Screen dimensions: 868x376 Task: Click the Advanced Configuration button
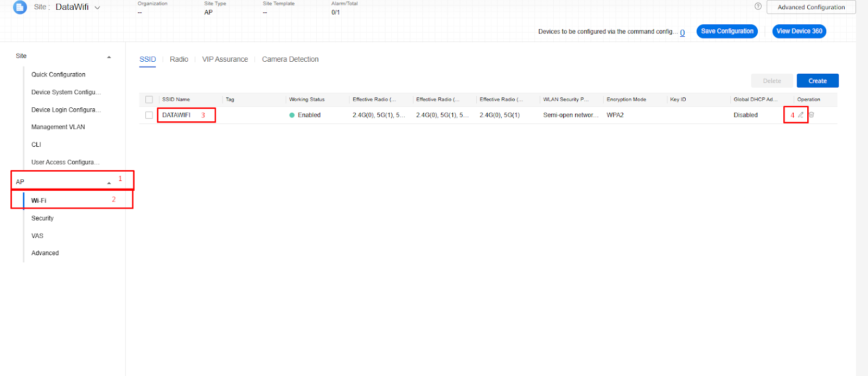(811, 7)
